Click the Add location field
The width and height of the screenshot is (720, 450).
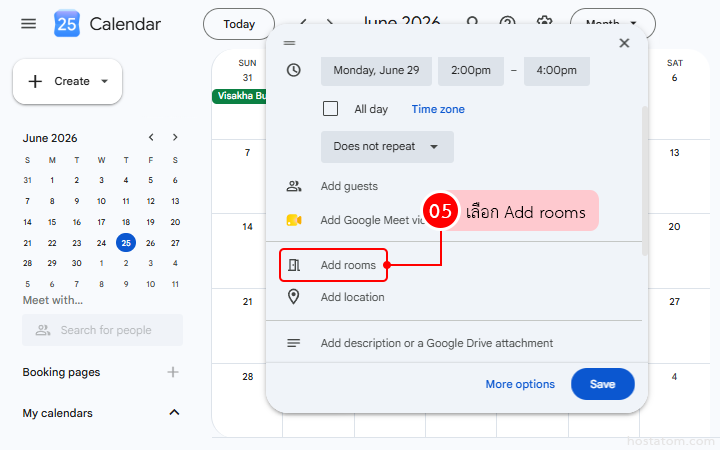pyautogui.click(x=352, y=297)
